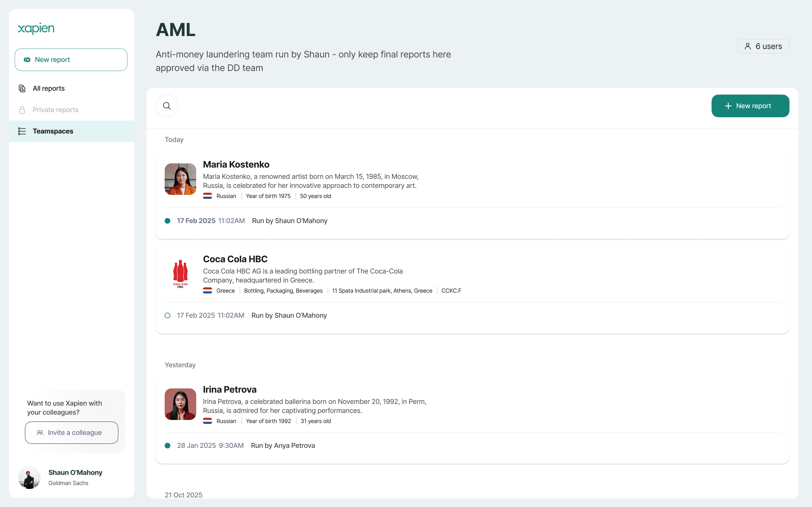Open the Shaun O'Mahony account menu

click(x=75, y=473)
